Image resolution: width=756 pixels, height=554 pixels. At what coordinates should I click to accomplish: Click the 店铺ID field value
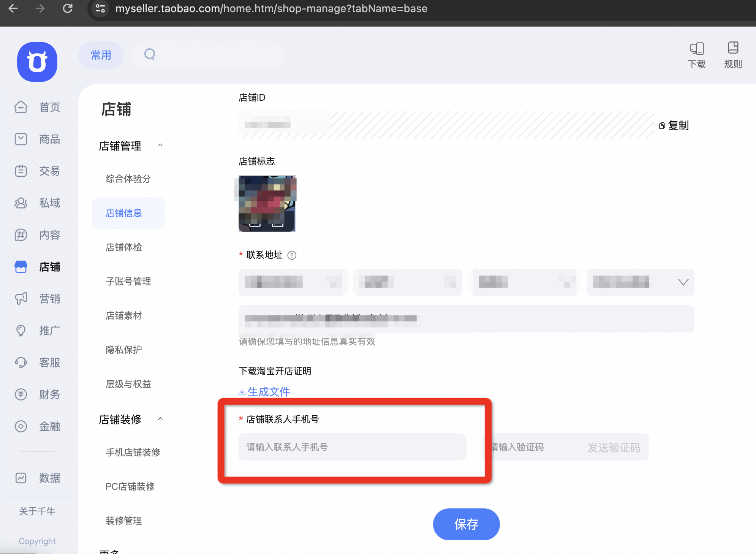(x=446, y=125)
